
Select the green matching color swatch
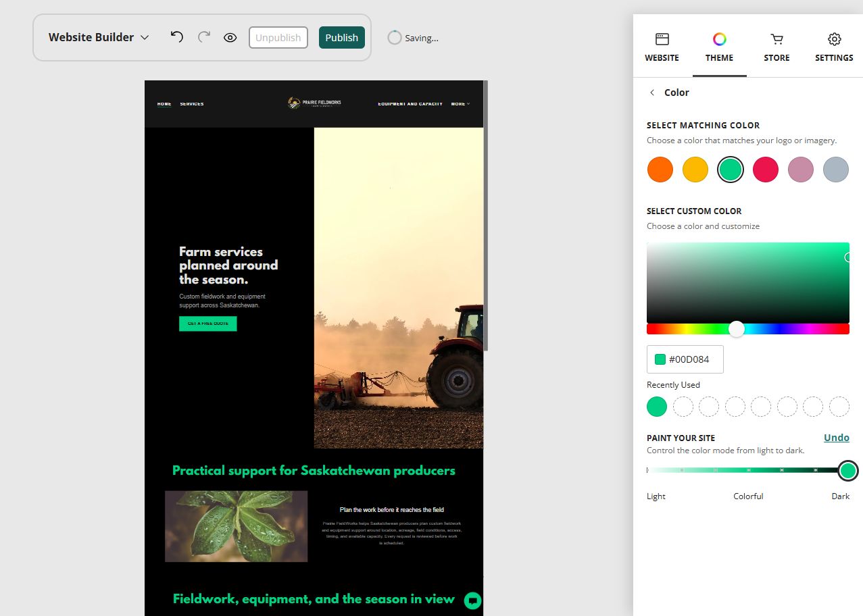731,170
